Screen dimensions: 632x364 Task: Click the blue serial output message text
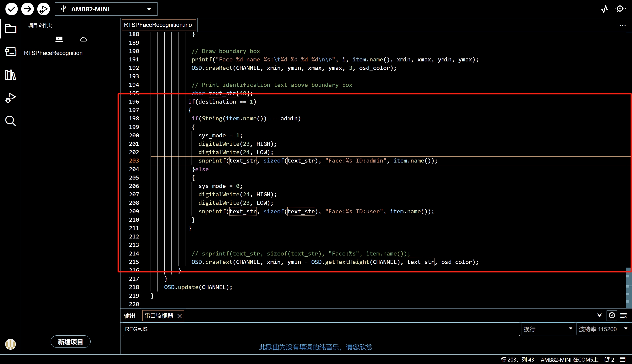(x=316, y=347)
